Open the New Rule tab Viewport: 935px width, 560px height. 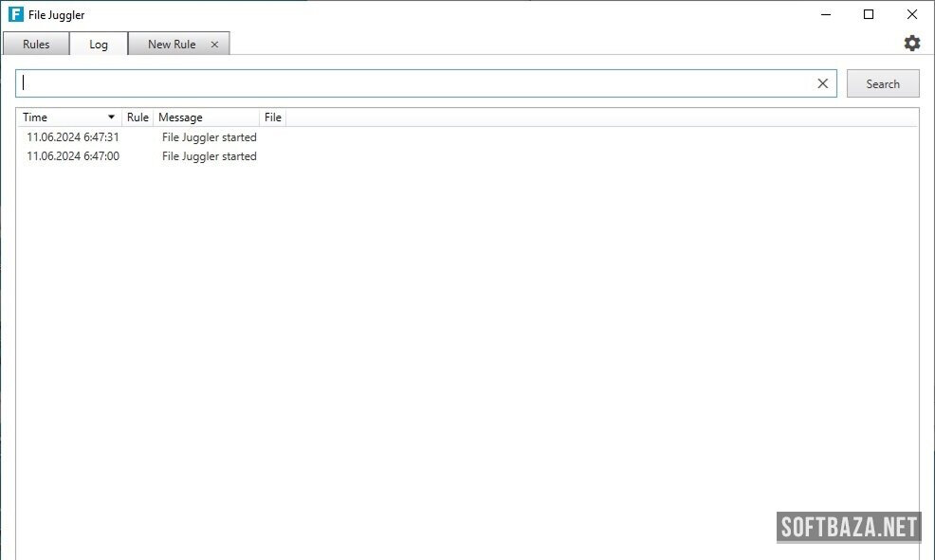click(x=172, y=45)
